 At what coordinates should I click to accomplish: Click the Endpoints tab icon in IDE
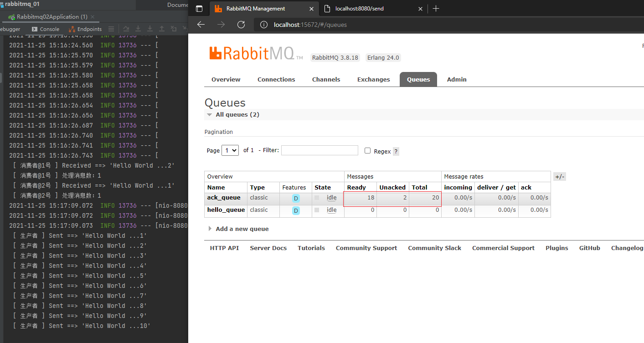72,29
